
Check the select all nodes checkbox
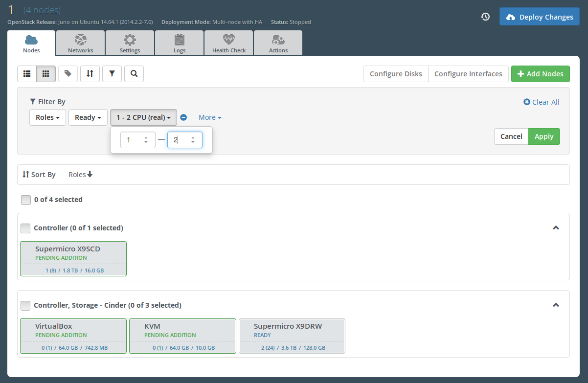[x=26, y=200]
